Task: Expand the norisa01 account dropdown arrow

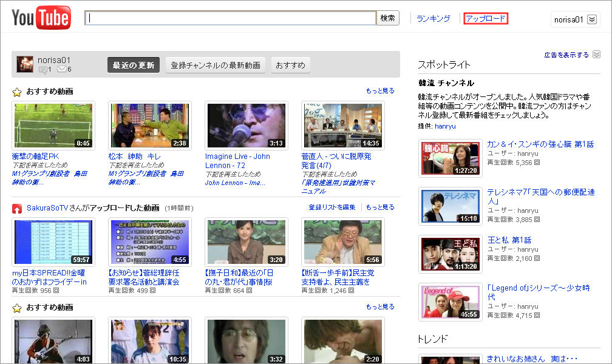Action: point(592,19)
